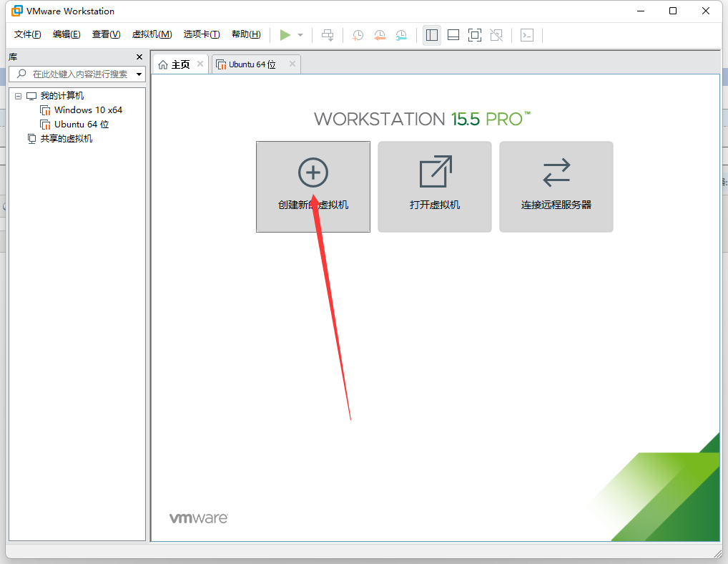728x564 pixels.
Task: Close the 主页 tab
Action: coord(200,64)
